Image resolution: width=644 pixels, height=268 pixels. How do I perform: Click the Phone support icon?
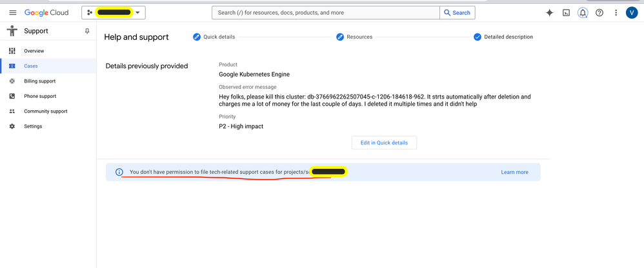point(12,96)
